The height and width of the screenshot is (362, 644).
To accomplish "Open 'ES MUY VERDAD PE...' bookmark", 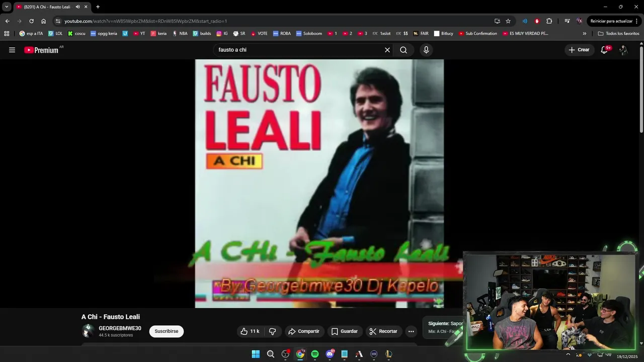I will [525, 34].
